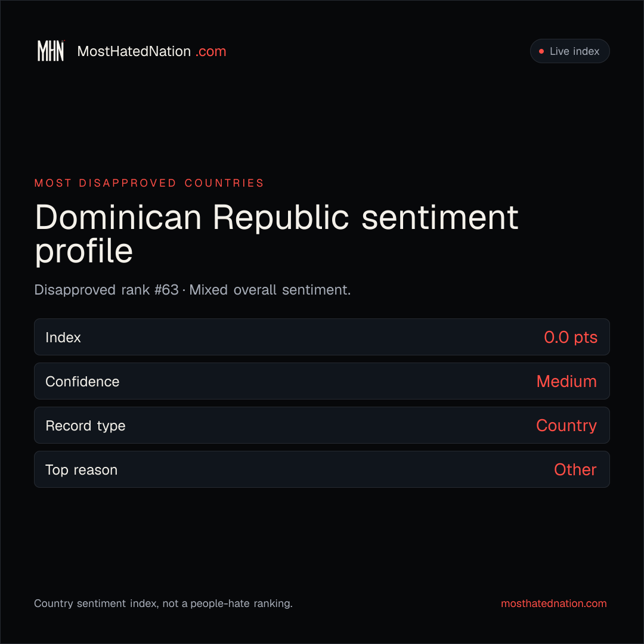This screenshot has width=644, height=644.
Task: Click the Country record type value
Action: pos(566,426)
